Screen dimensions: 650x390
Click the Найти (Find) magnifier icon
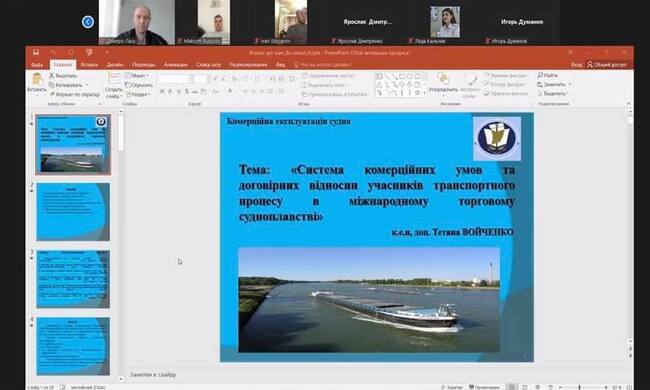[540, 75]
